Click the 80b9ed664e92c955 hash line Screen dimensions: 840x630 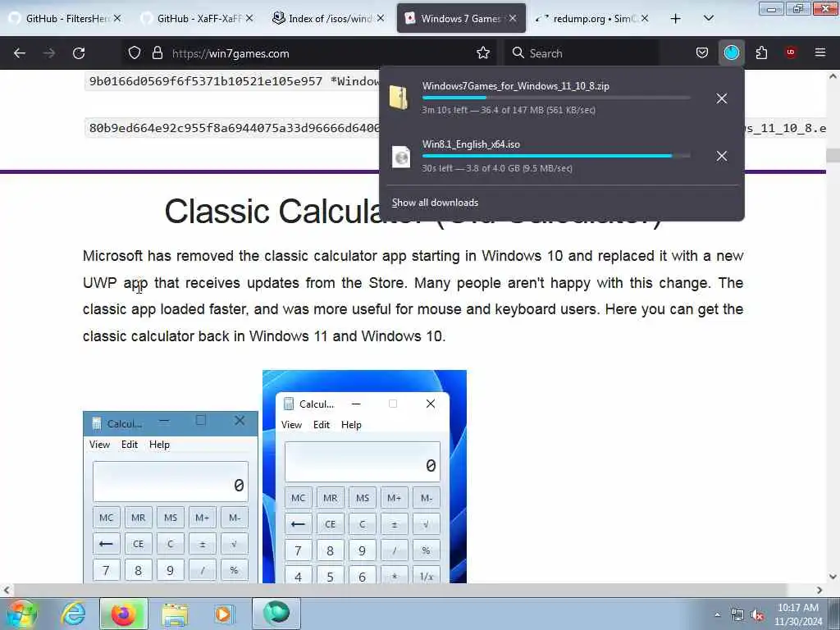coord(231,128)
